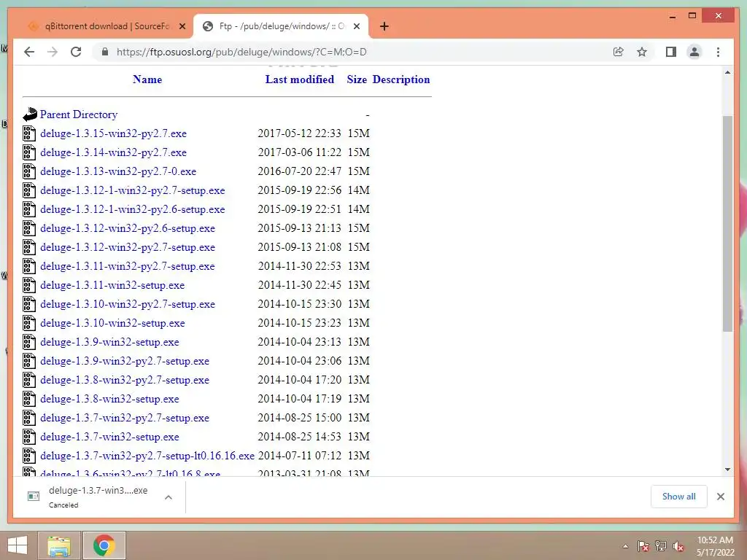747x560 pixels.
Task: Sort listing by Last modified
Action: point(300,79)
